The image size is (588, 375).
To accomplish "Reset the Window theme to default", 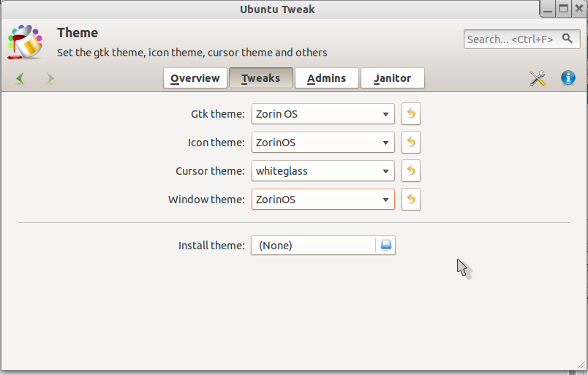I will [411, 200].
